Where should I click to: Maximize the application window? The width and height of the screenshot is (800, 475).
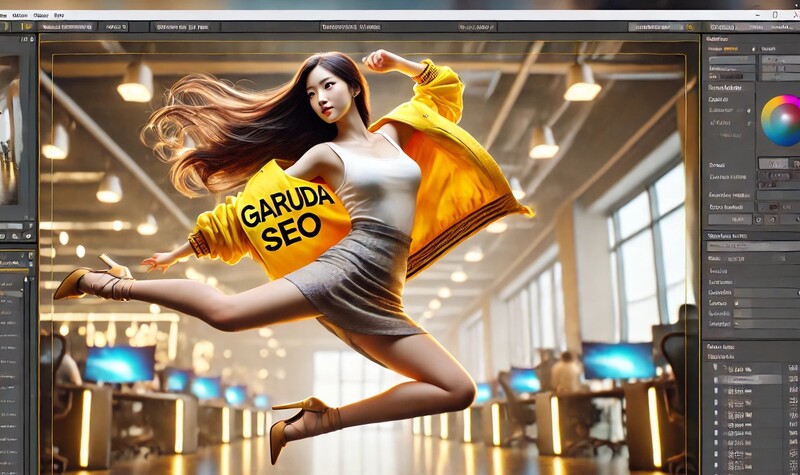[x=775, y=15]
